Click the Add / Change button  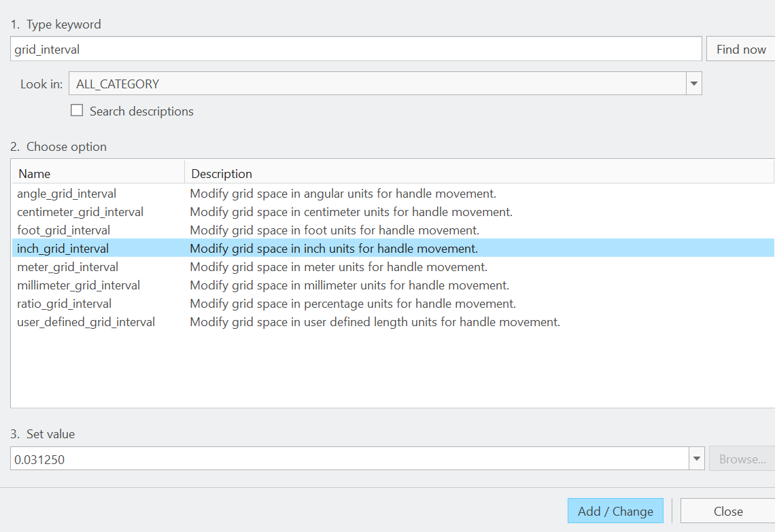pyautogui.click(x=615, y=510)
